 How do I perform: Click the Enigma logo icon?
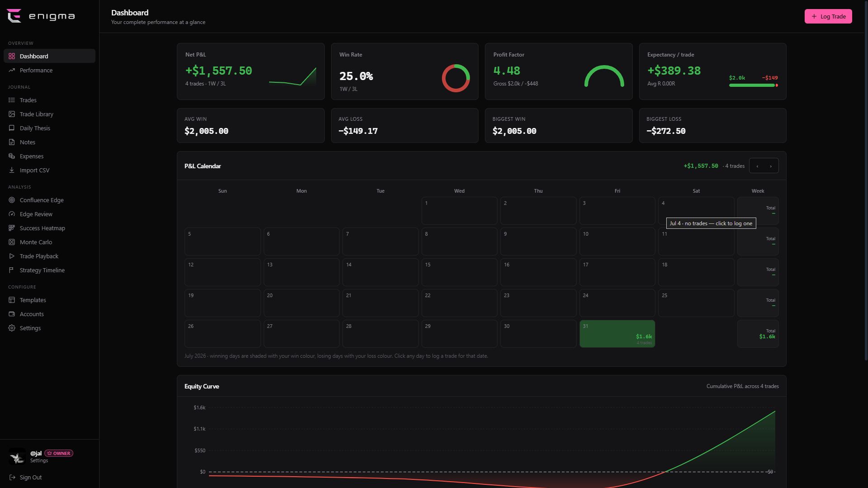tap(14, 16)
